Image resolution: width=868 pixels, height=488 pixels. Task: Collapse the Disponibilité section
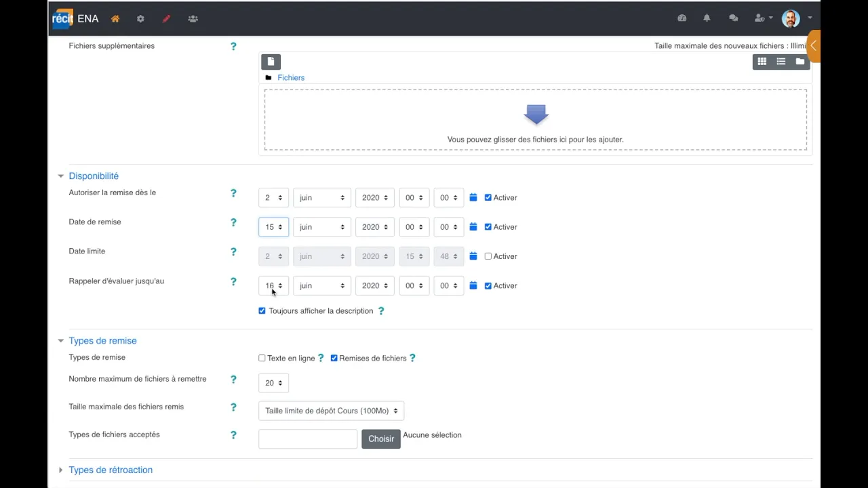click(x=94, y=176)
